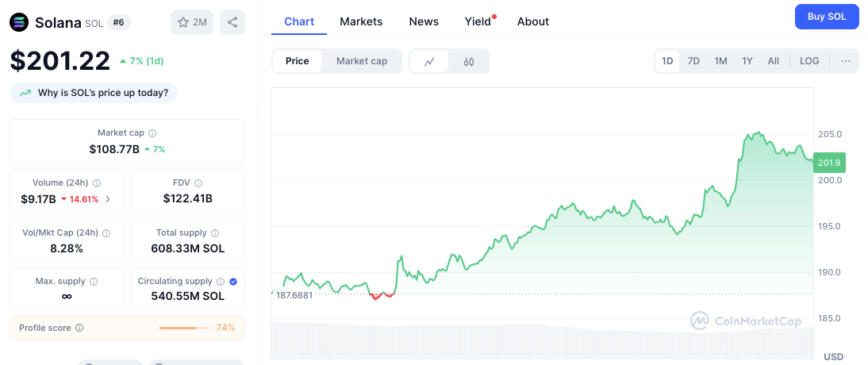Click the FDV info icon
The height and width of the screenshot is (365, 868).
point(198,183)
